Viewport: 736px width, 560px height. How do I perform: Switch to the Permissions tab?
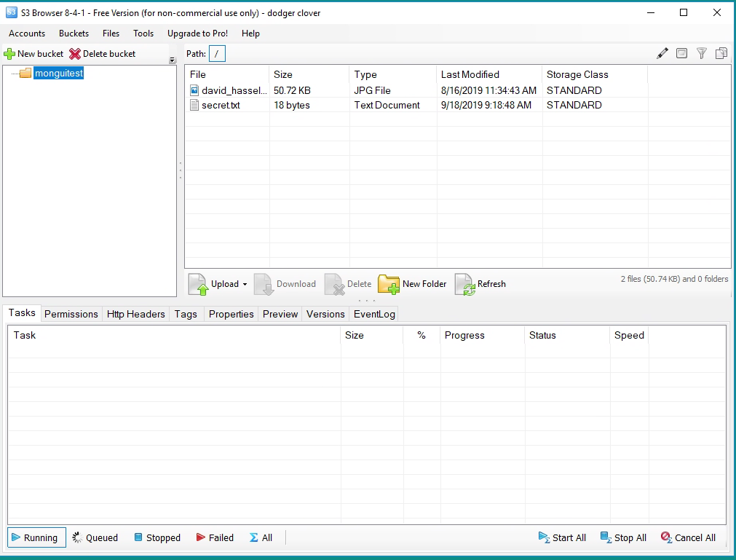pyautogui.click(x=71, y=314)
